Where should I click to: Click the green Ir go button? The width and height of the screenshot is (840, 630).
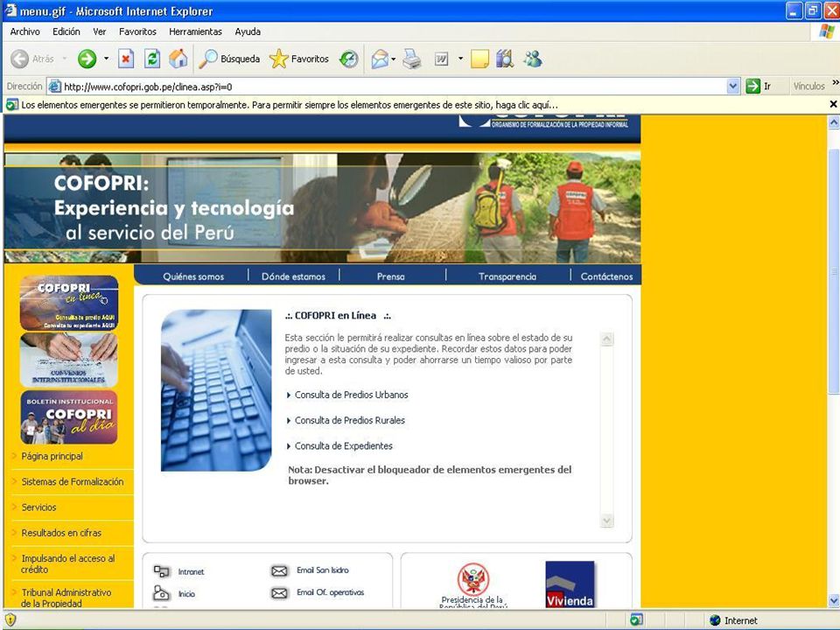click(759, 87)
